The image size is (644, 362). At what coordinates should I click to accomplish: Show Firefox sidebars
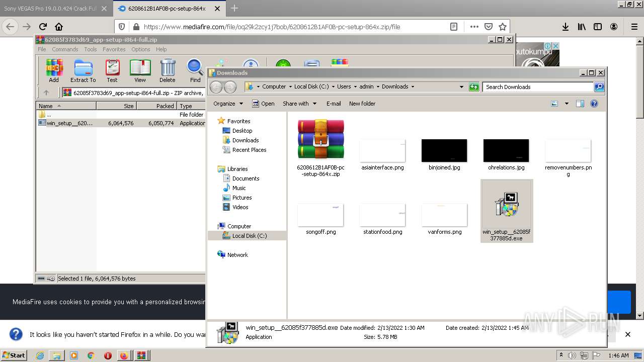coord(598,27)
